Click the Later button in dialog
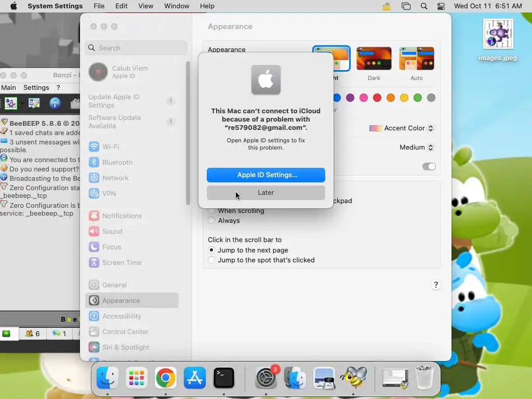 266,193
